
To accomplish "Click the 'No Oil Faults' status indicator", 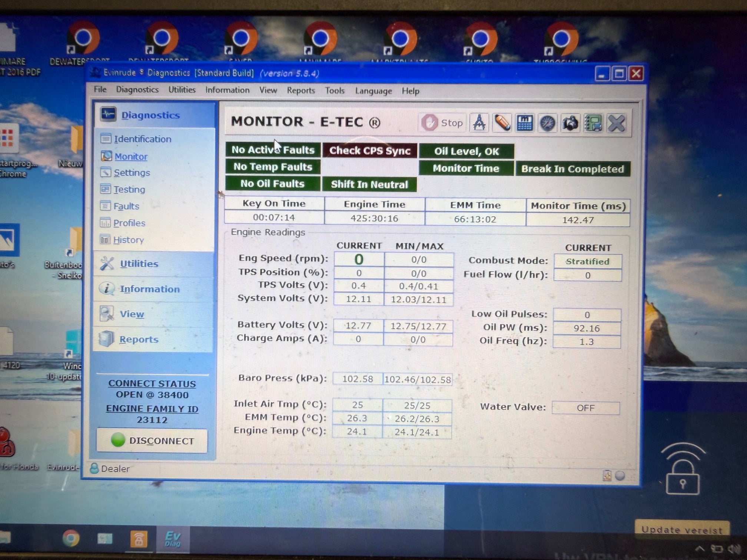I will (273, 184).
